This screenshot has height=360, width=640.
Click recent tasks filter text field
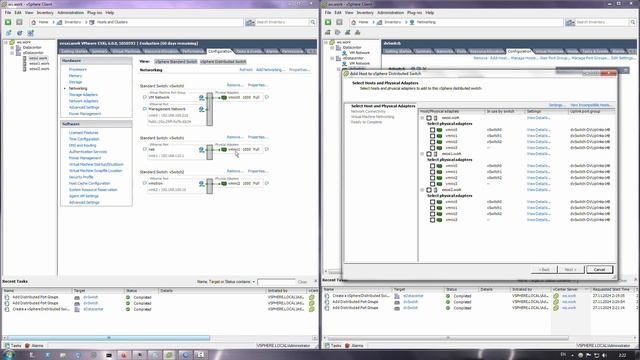(276, 282)
